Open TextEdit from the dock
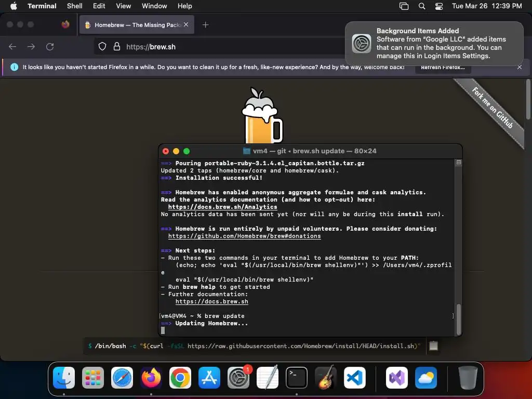 tap(268, 378)
